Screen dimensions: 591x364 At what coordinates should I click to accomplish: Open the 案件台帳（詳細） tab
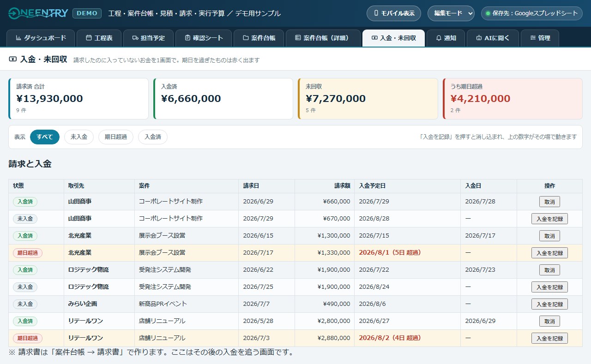(323, 38)
